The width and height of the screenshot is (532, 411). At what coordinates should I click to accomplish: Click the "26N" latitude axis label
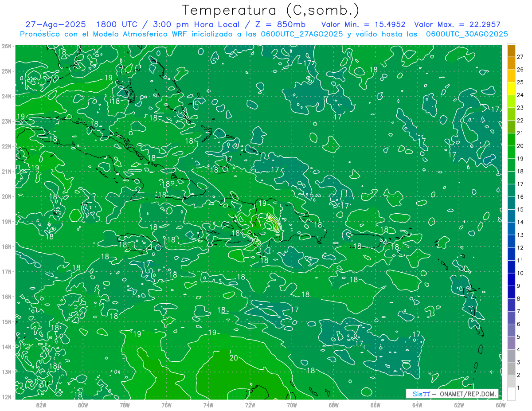7,46
